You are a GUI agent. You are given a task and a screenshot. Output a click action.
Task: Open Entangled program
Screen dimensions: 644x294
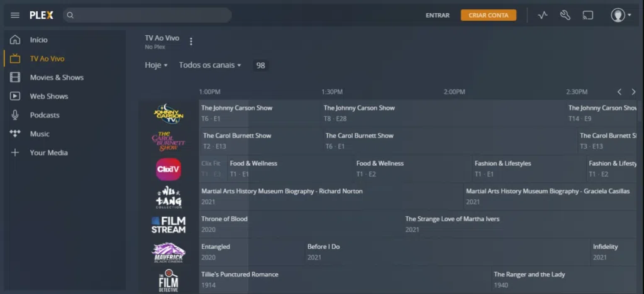pyautogui.click(x=252, y=253)
